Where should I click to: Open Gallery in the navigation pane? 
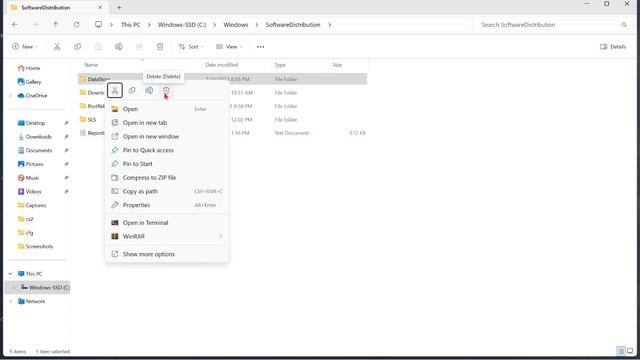coord(29,82)
